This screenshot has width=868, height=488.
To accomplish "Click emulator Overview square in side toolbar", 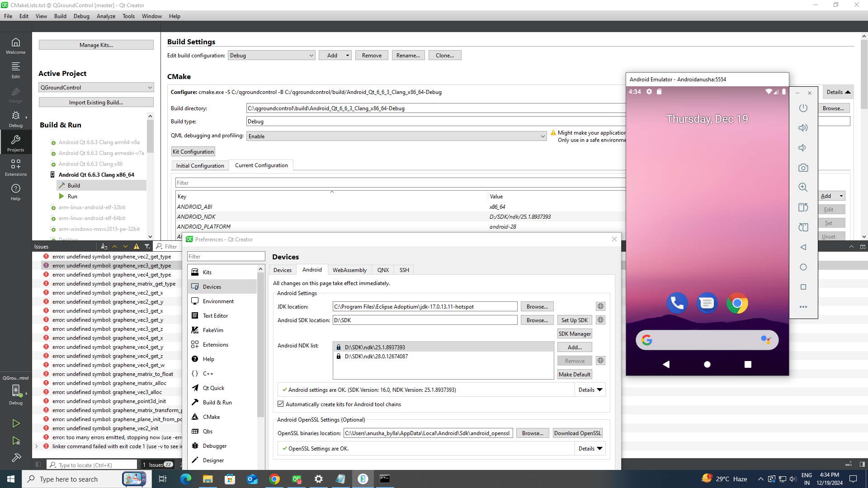I will tap(803, 287).
